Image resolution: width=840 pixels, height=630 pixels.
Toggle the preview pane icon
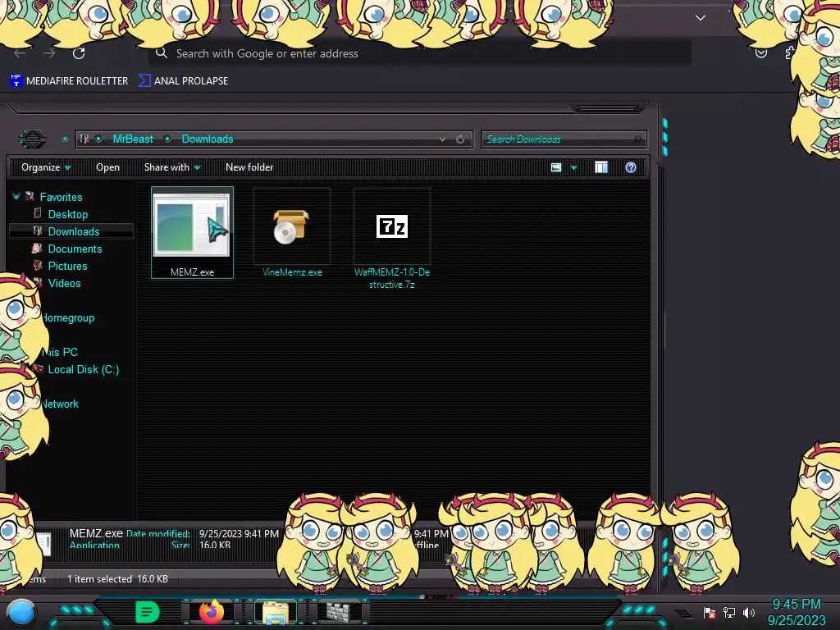click(601, 167)
